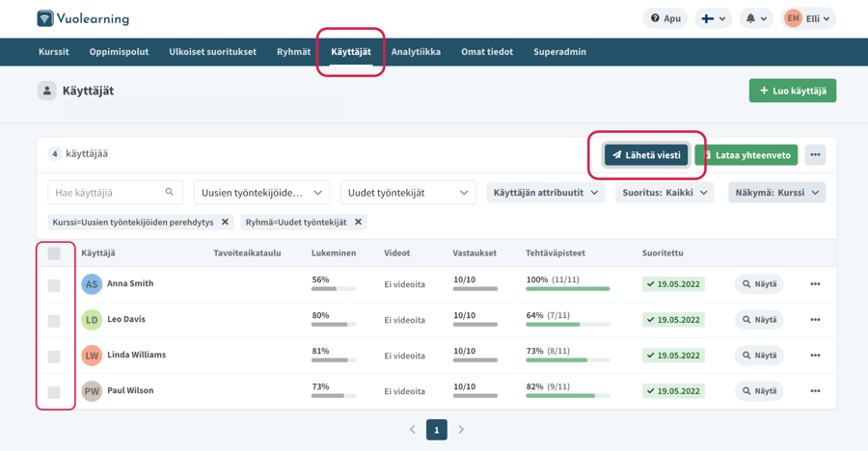Open the Kurssit tab

click(x=54, y=52)
